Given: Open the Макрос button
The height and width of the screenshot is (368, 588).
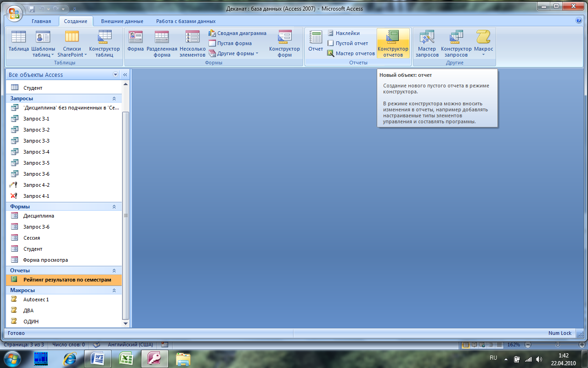Looking at the screenshot, I should click(483, 44).
